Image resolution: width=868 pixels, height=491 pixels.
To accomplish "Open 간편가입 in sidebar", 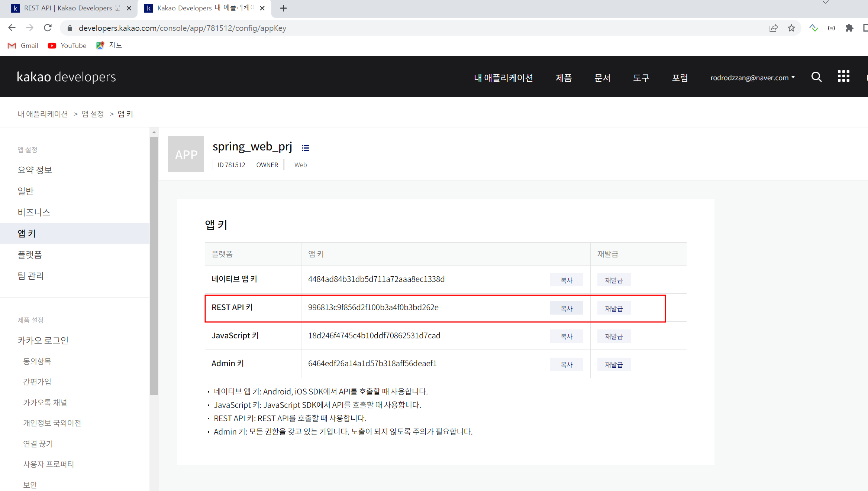I will point(37,382).
